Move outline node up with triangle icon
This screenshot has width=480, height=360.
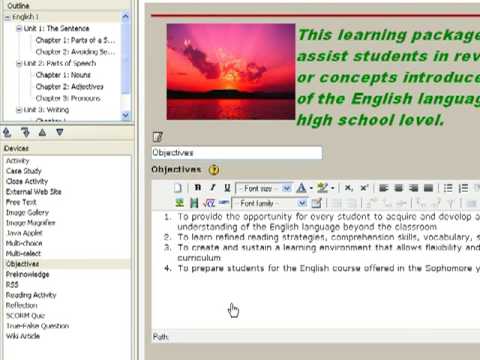pos(42,132)
